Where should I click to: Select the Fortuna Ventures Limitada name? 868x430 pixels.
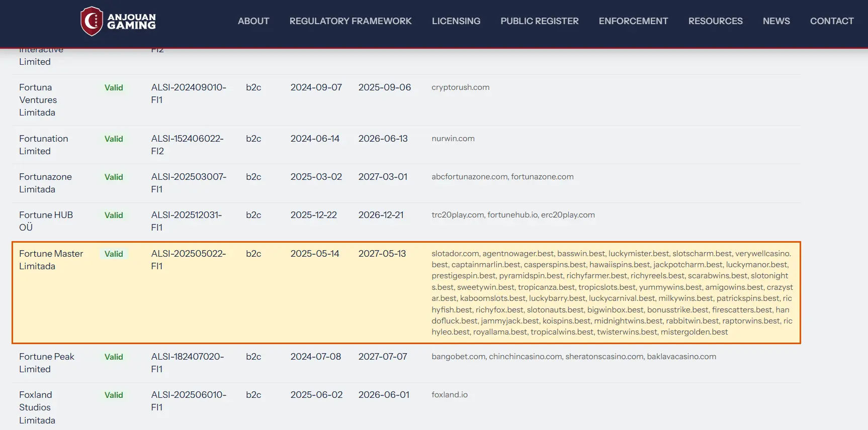[38, 100]
